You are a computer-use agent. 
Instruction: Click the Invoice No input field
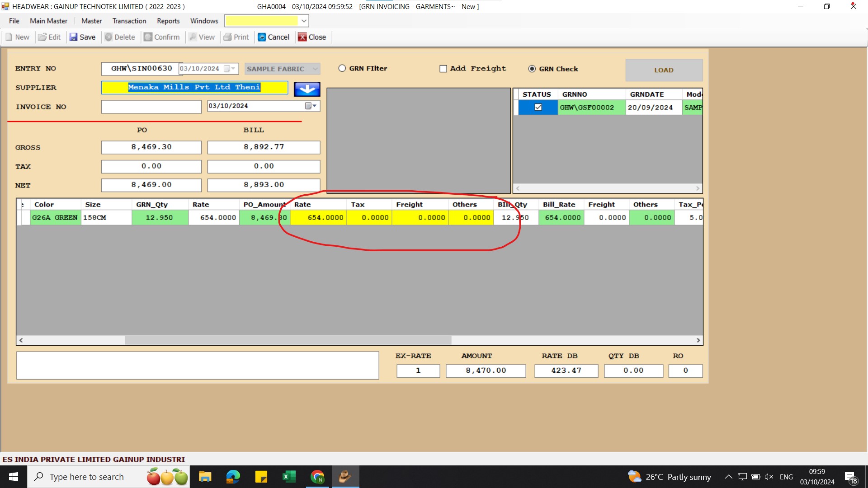[151, 107]
